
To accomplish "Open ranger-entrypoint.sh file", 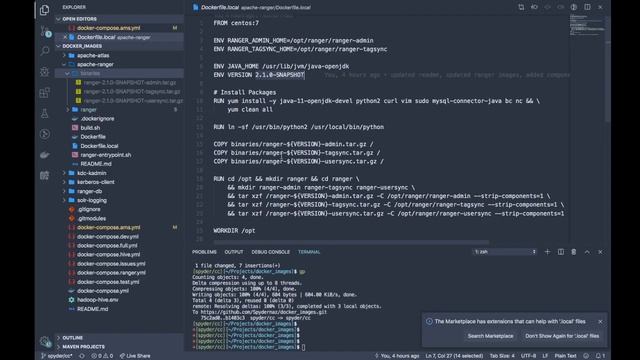I will pyautogui.click(x=106, y=155).
